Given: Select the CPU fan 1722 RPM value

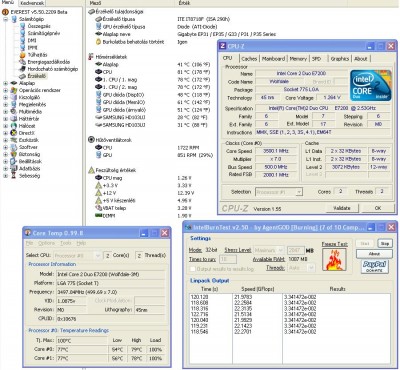Looking at the screenshot, I should 188,148.
